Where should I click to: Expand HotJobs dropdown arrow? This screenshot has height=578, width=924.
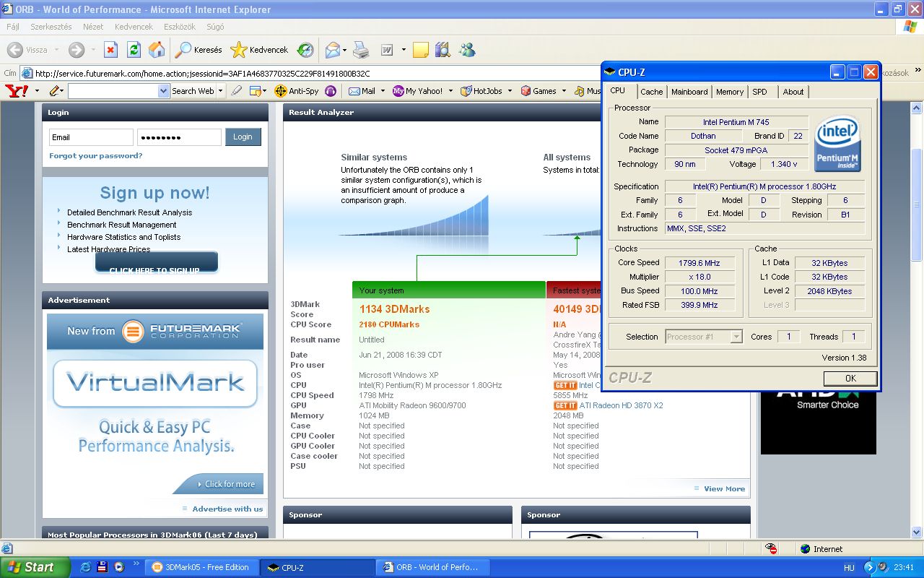(510, 91)
